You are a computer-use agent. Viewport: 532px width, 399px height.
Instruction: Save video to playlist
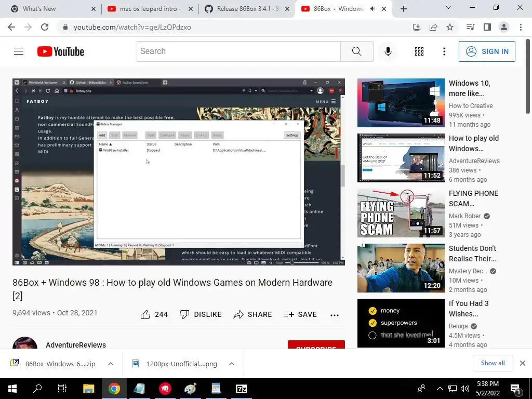pos(300,314)
